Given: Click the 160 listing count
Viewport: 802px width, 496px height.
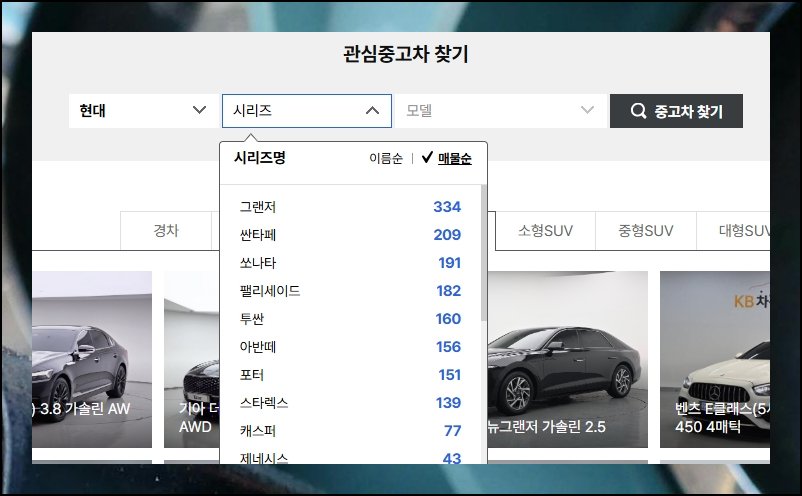Looking at the screenshot, I should 448,319.
